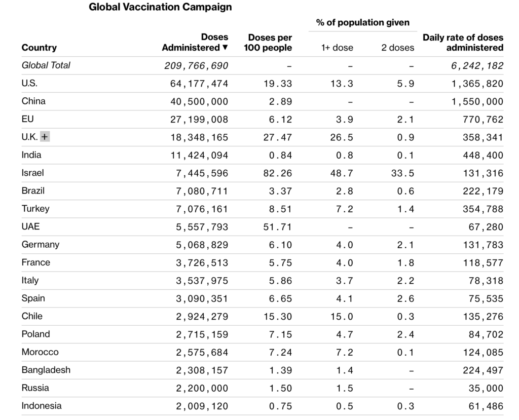This screenshot has height=420, width=519.
Task: Select the Bangladesh row label
Action: click(46, 370)
